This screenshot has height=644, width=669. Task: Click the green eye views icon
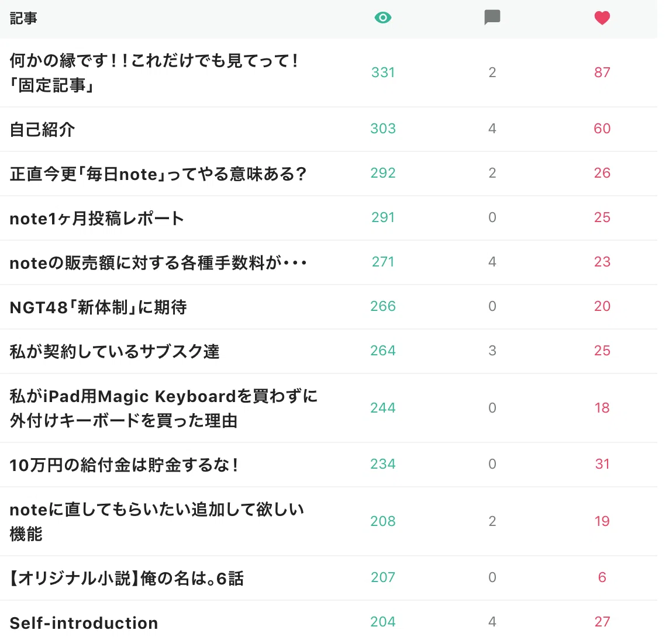tap(382, 18)
